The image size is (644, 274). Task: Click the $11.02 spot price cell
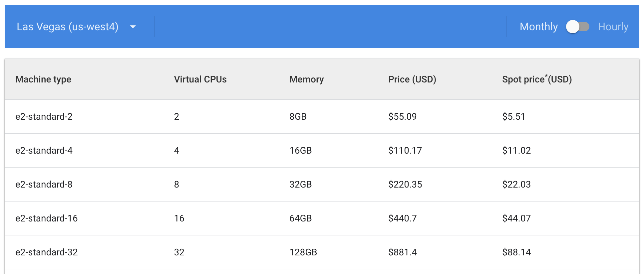516,151
